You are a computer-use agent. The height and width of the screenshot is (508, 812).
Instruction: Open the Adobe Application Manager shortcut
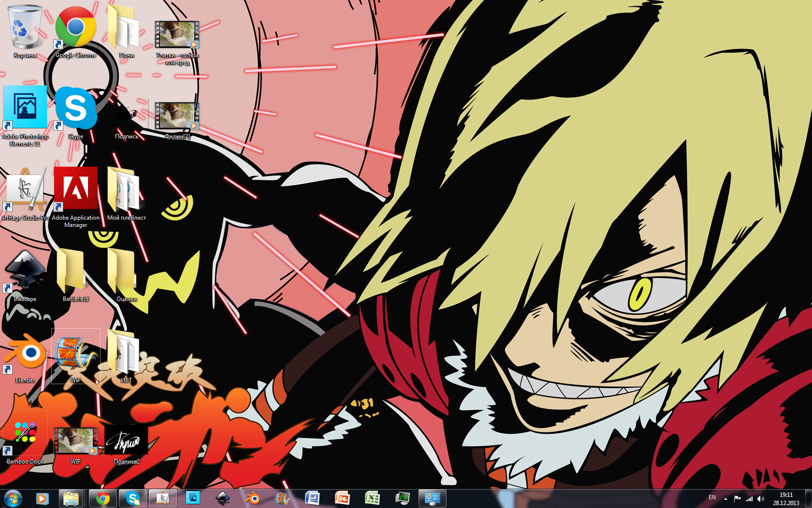(76, 197)
